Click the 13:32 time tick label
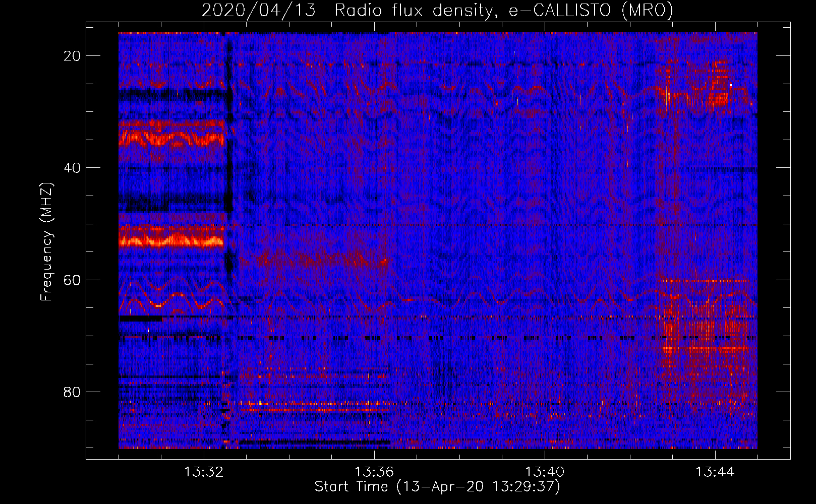 (x=204, y=472)
